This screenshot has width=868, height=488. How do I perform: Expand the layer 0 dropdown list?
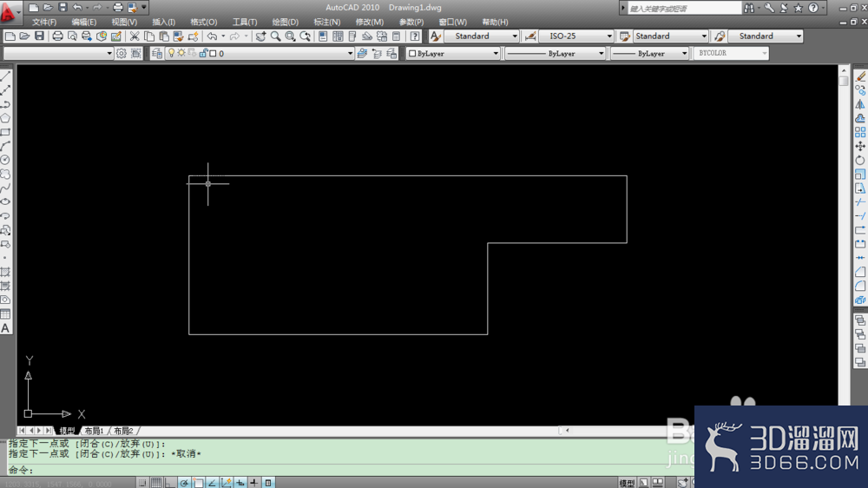[x=350, y=53]
